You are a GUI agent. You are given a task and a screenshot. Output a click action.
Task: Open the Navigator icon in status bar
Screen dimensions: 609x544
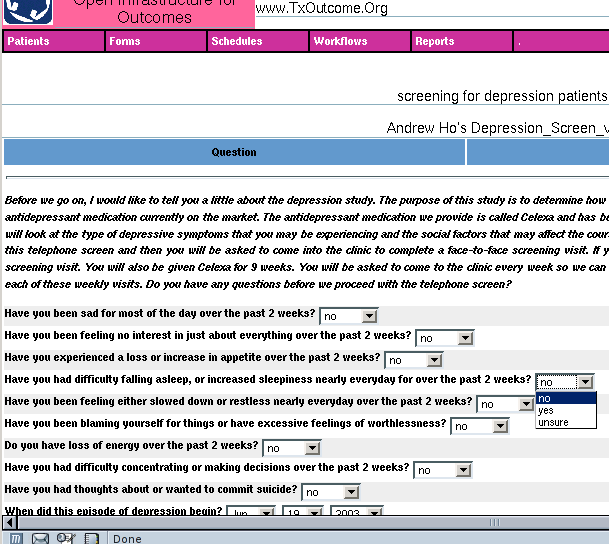point(16,537)
